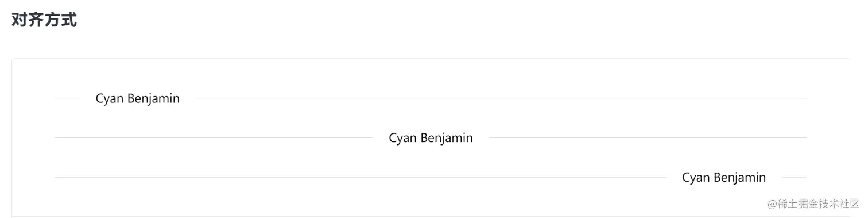
Task: Click the @ symbol in the watermark
Action: tap(773, 204)
